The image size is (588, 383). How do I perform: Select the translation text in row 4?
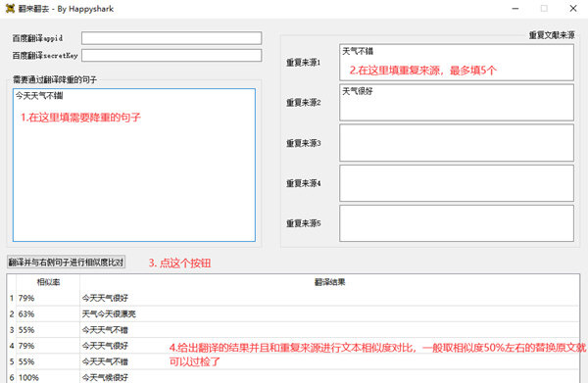point(105,346)
